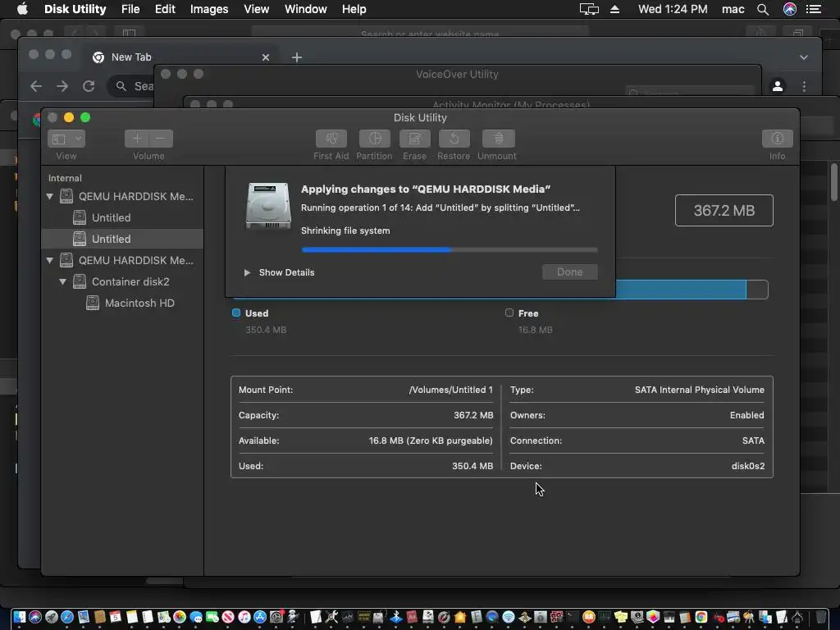The height and width of the screenshot is (630, 840).
Task: Open the Apple menu
Action: tap(22, 9)
